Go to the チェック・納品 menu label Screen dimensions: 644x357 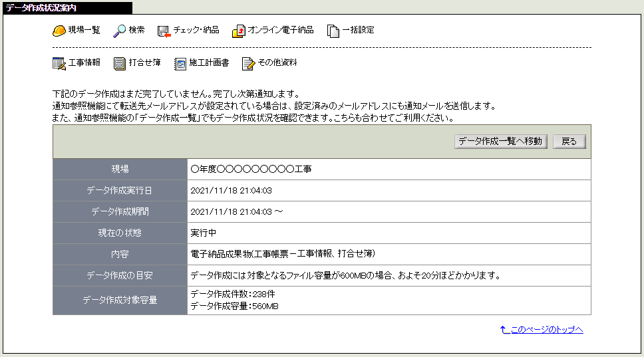click(x=196, y=30)
